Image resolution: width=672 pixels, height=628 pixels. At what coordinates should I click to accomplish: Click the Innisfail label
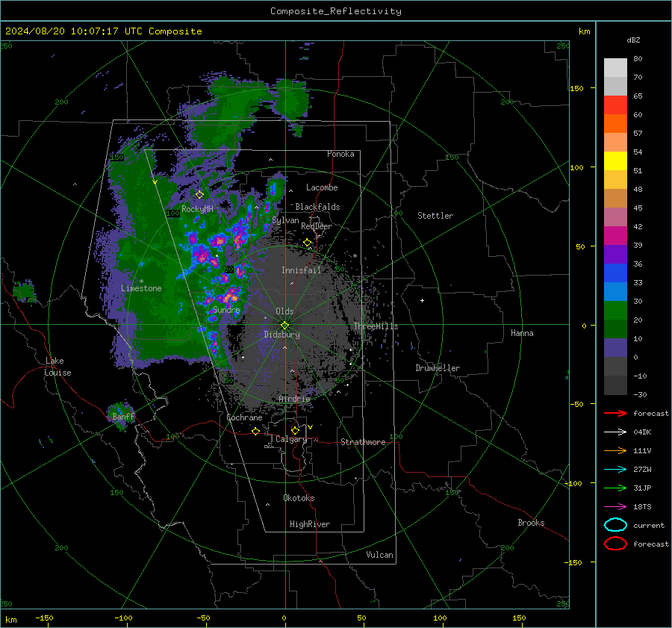point(301,270)
